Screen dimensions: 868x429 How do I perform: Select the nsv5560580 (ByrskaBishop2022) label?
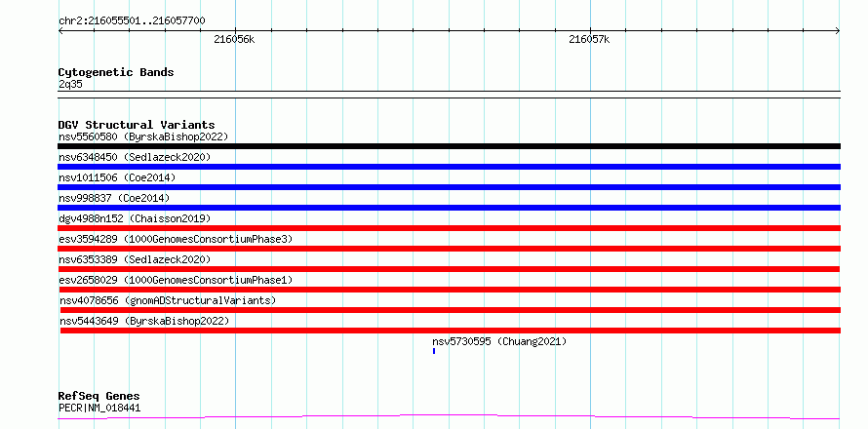tap(143, 136)
